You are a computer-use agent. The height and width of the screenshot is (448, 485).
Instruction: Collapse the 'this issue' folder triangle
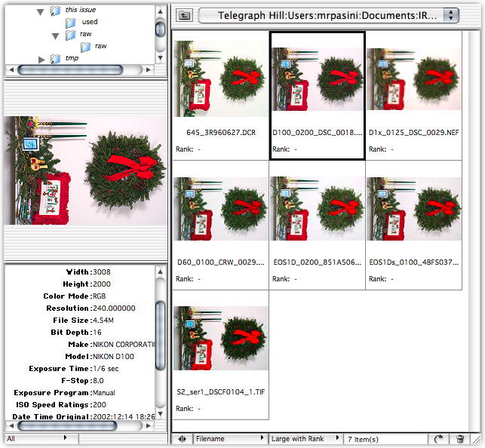(x=41, y=11)
